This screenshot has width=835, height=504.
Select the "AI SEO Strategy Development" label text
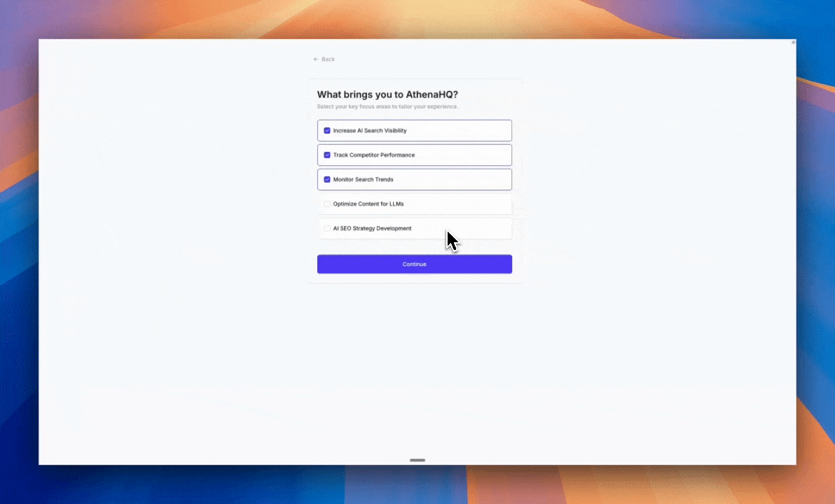[372, 229]
